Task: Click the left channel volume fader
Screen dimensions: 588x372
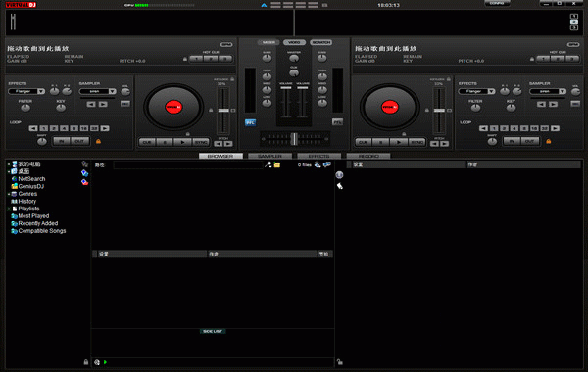Action: tap(286, 88)
